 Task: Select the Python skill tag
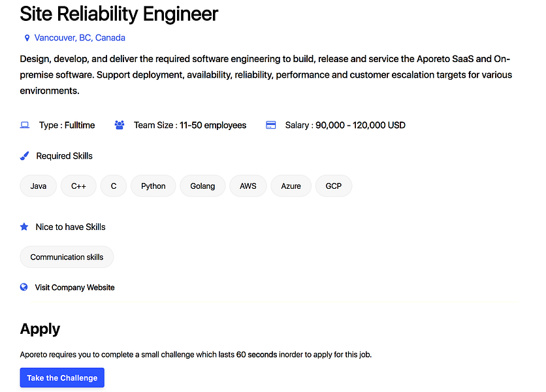(x=153, y=186)
